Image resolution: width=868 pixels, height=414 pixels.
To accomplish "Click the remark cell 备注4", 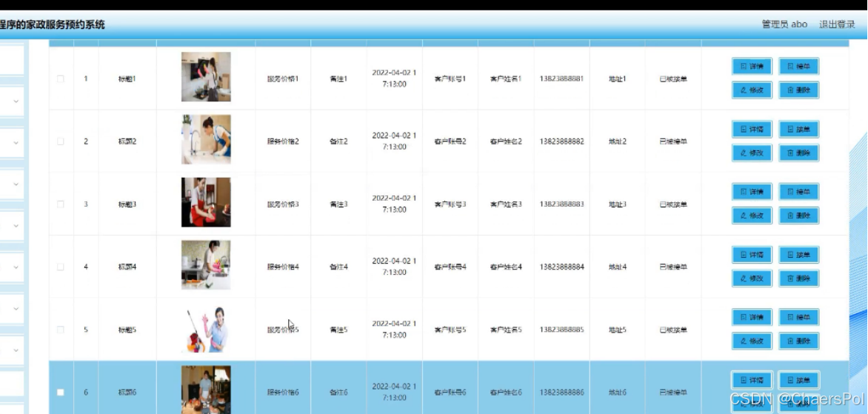I will 338,267.
